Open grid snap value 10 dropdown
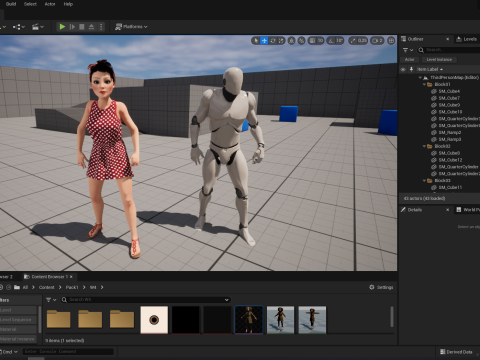This screenshot has height=360, width=480. coord(320,41)
